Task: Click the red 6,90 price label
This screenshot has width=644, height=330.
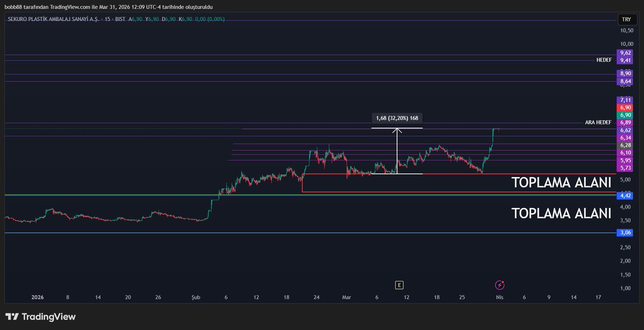Action: (626, 107)
